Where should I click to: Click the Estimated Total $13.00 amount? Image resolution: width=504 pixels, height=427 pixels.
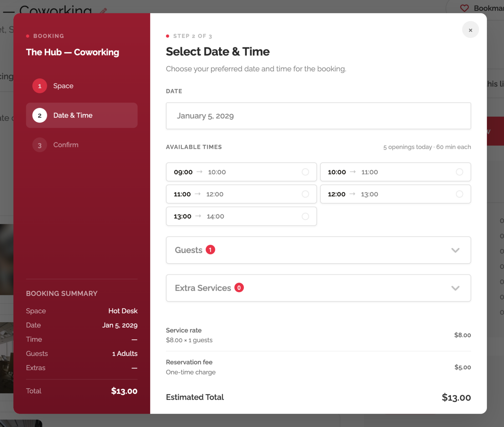click(x=456, y=397)
